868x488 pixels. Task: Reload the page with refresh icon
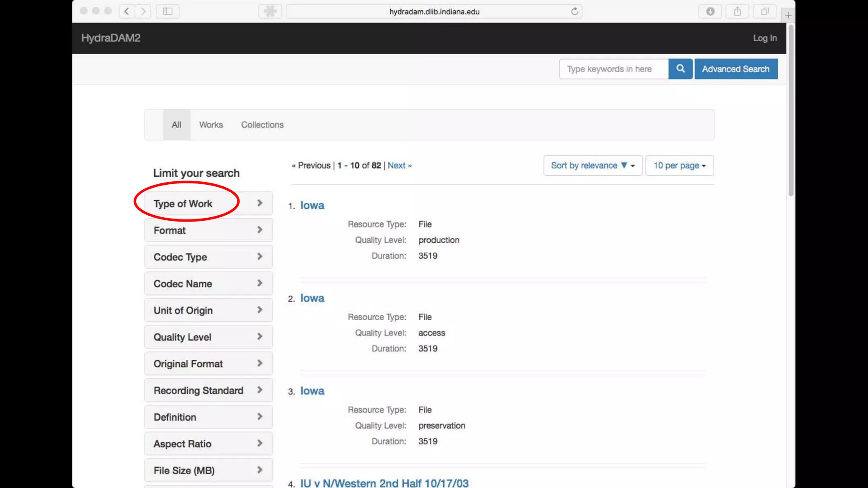[x=574, y=11]
